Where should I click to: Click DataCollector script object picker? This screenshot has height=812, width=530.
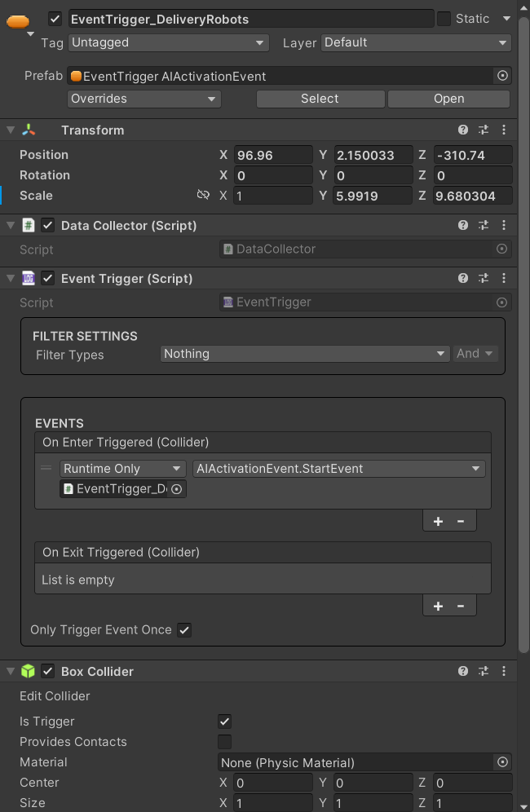click(501, 249)
